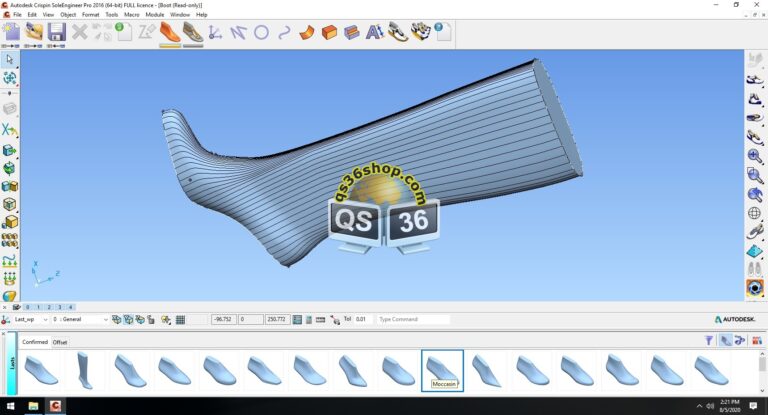
Task: Toggle level 1 button
Action: point(38,307)
